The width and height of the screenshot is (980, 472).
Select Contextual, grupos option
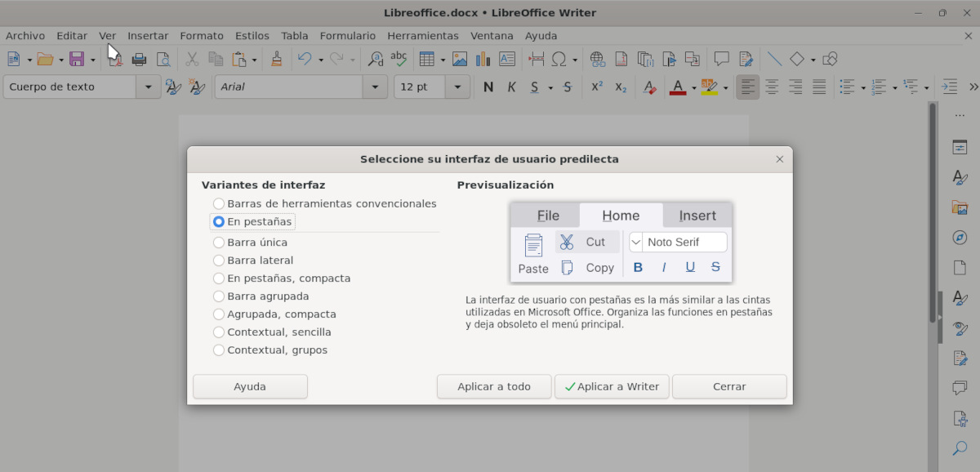tap(270, 350)
